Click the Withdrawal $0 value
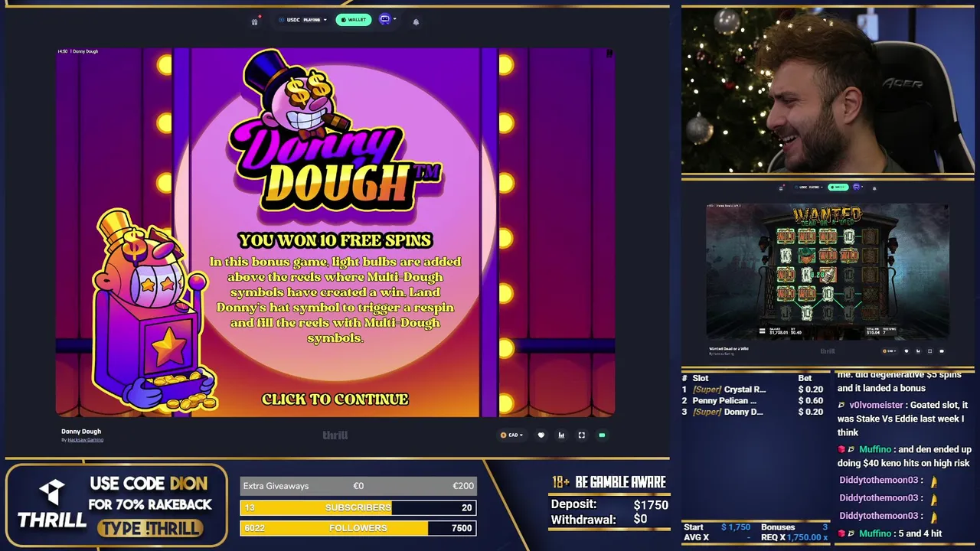 (x=640, y=519)
